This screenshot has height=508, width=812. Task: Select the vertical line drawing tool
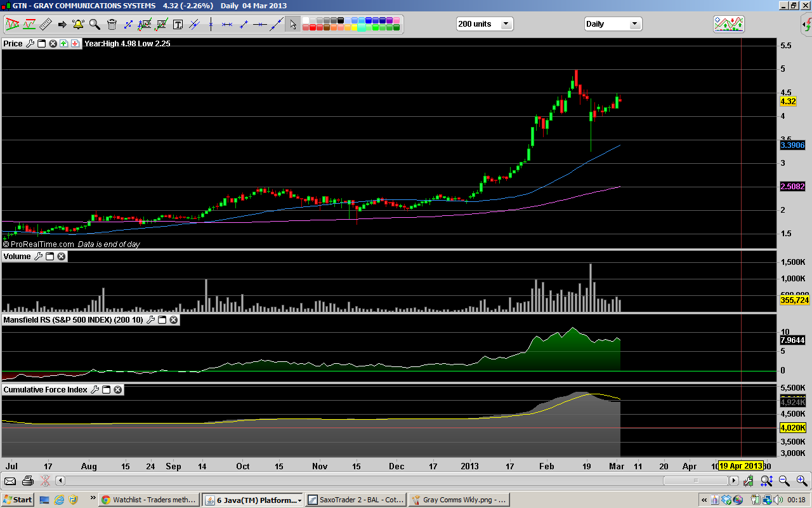tap(211, 25)
